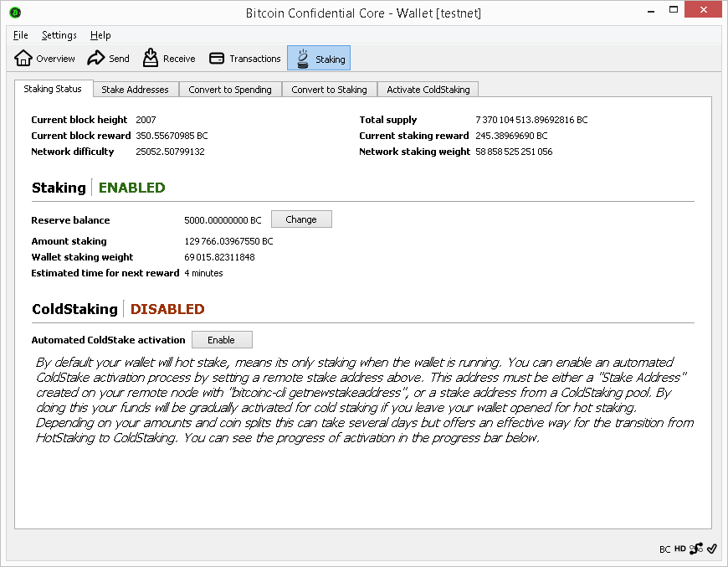Screen dimensions: 728x567
Task: Click the green ENABLED staking status text
Action: click(x=132, y=188)
